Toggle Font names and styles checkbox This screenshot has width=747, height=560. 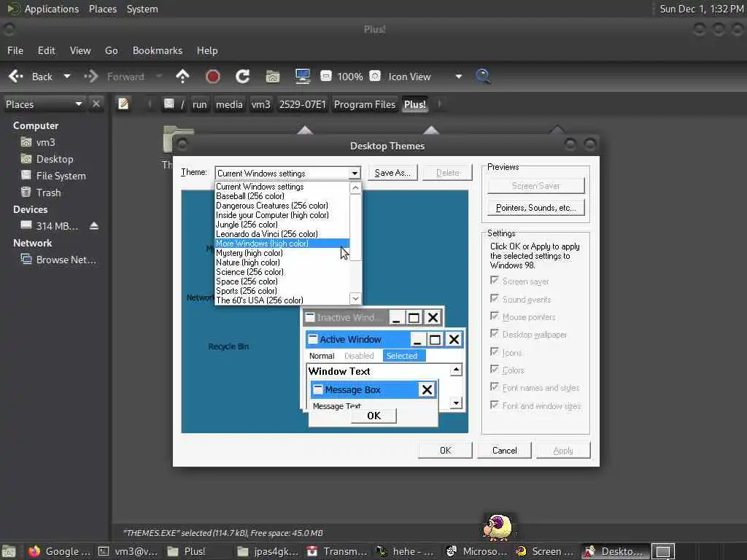pos(495,387)
